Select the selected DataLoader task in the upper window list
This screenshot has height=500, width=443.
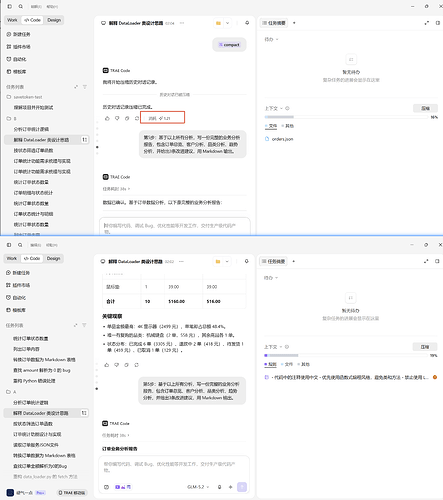(x=47, y=140)
